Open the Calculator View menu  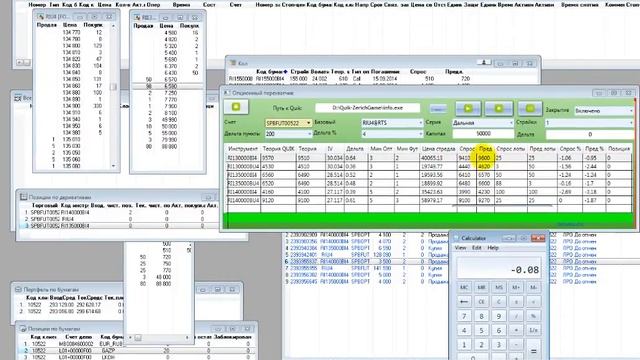(460, 248)
